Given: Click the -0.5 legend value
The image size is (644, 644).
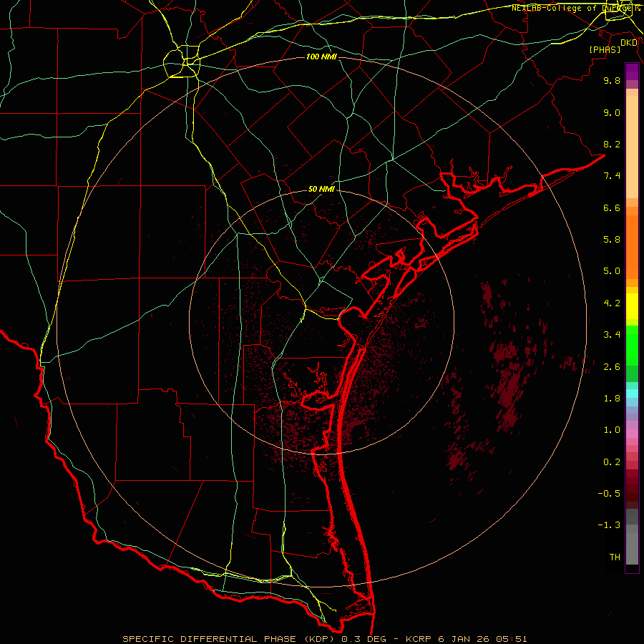Looking at the screenshot, I should [x=609, y=494].
